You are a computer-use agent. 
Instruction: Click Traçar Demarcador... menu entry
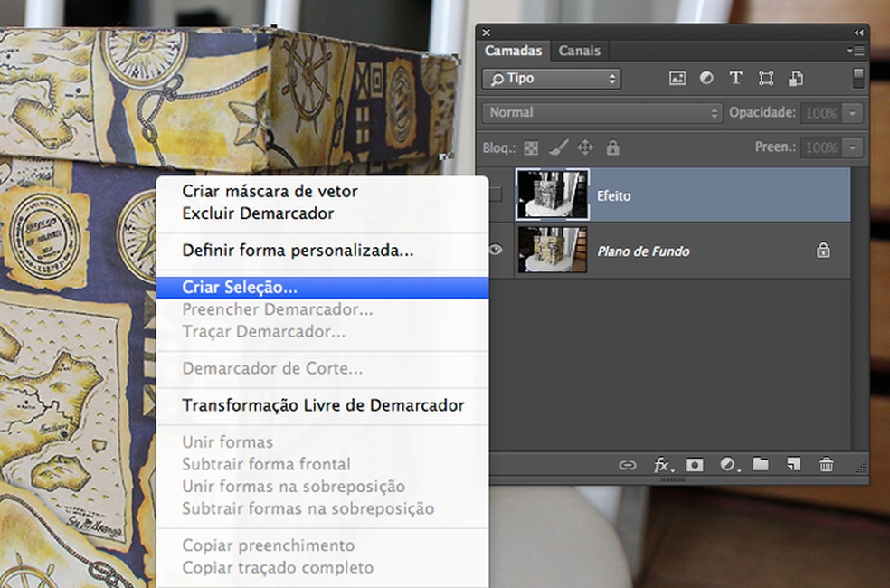pos(322,331)
